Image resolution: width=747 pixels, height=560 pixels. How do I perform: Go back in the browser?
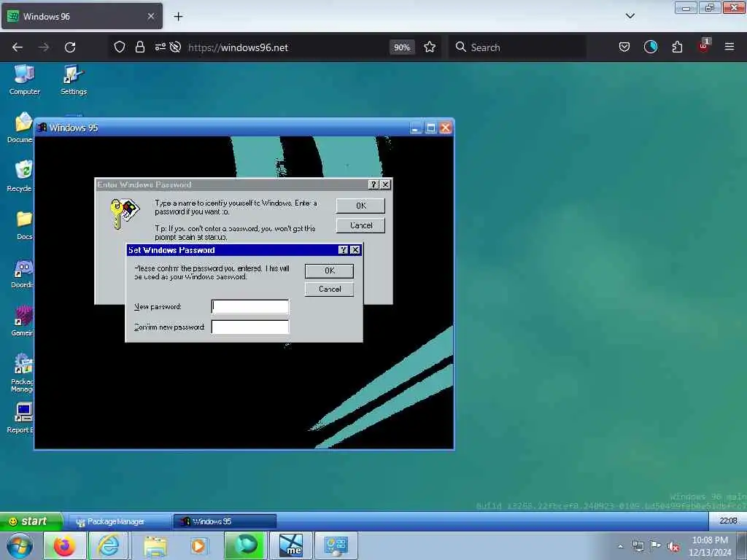pos(18,47)
